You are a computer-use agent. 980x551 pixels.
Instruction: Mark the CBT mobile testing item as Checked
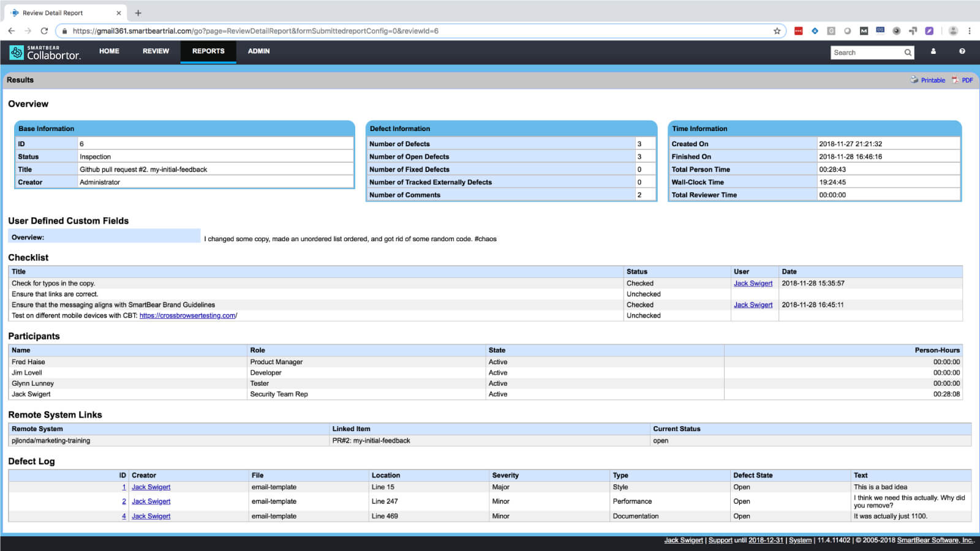pos(643,315)
